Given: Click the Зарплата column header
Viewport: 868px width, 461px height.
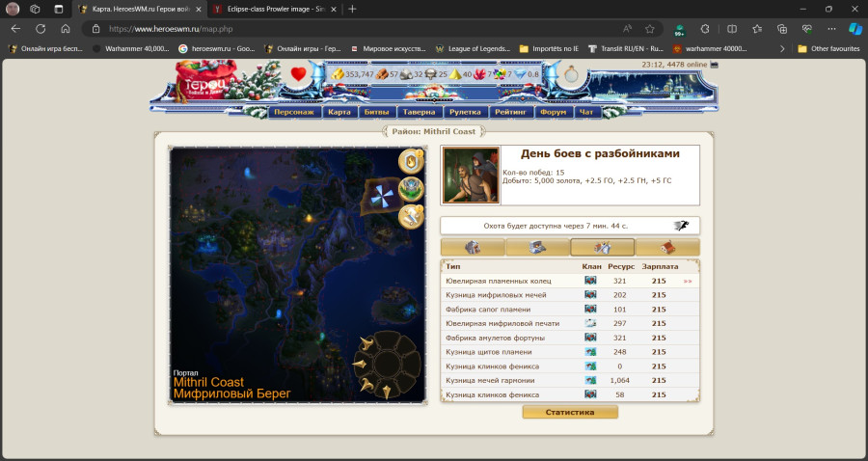Looking at the screenshot, I should pyautogui.click(x=660, y=266).
